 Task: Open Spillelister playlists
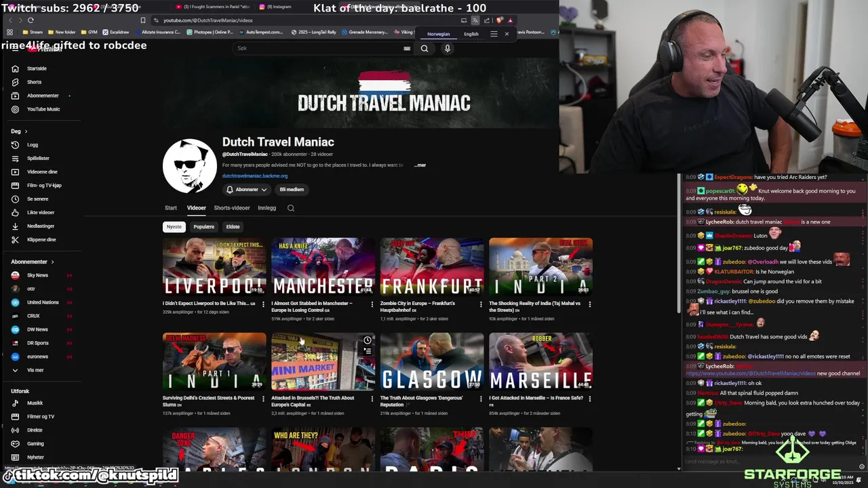point(38,159)
